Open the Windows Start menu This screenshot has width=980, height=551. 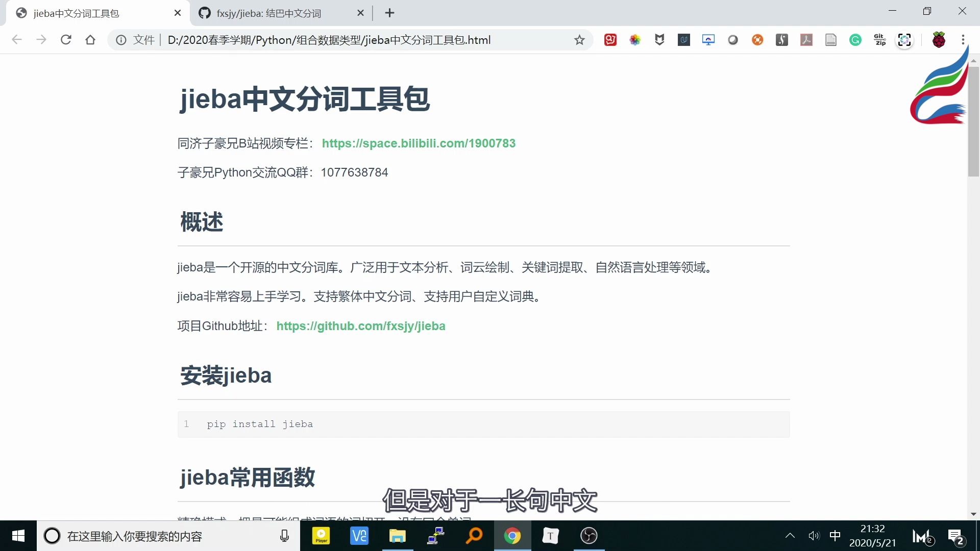(x=18, y=536)
